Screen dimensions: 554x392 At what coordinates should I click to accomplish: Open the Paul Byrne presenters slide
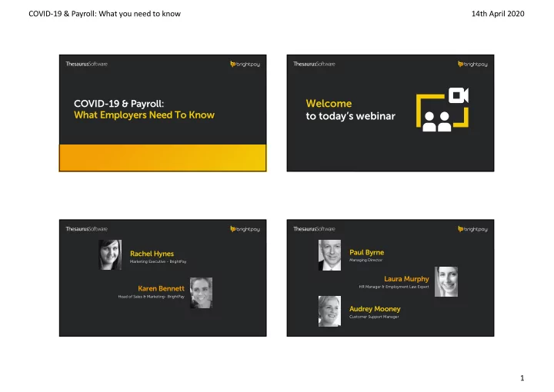(x=390, y=277)
